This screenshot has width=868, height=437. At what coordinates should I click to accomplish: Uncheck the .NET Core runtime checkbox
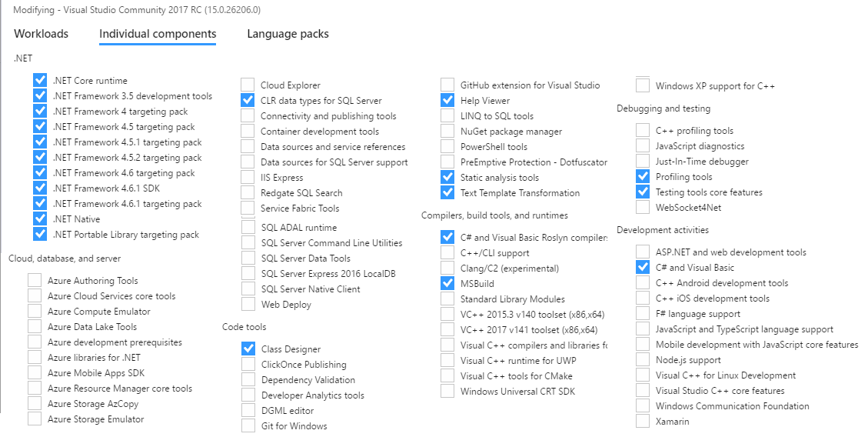click(x=40, y=80)
